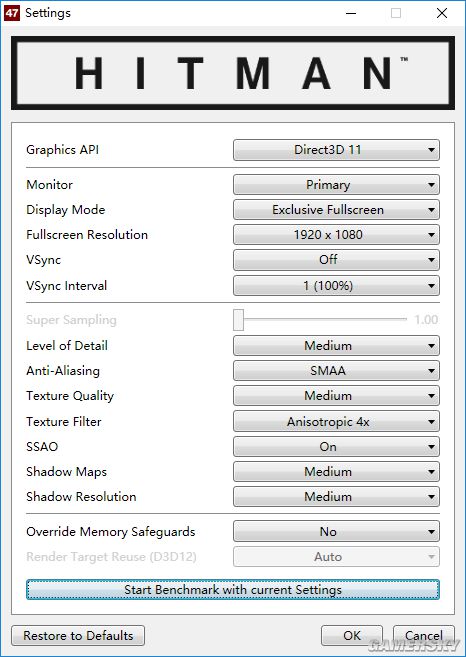This screenshot has width=466, height=657.
Task: Open the Level of Detail dropdown
Action: coord(336,346)
